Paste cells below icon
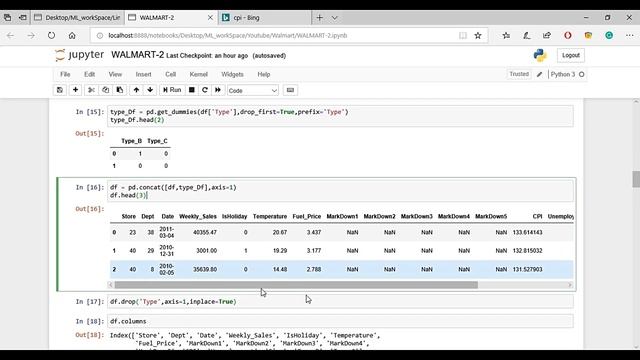 coord(120,90)
